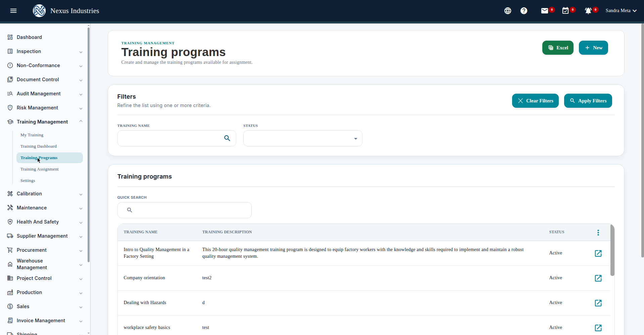Screen dimensions: 644x335
Task: Open the Sandra Meta user menu
Action: 621,11
